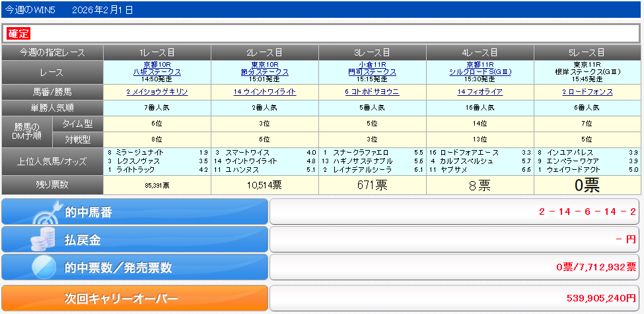
Task: Click the タイム型 sub-row label
Action: (x=78, y=124)
